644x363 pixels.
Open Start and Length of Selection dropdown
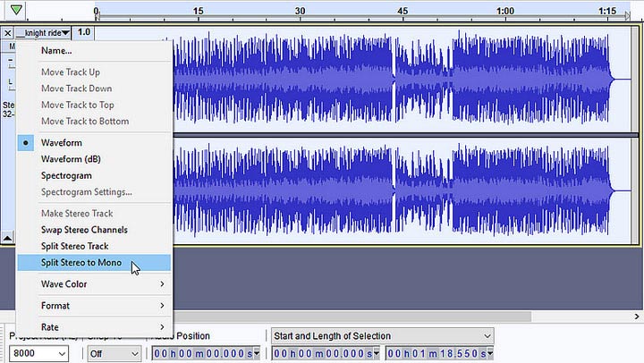pos(382,336)
